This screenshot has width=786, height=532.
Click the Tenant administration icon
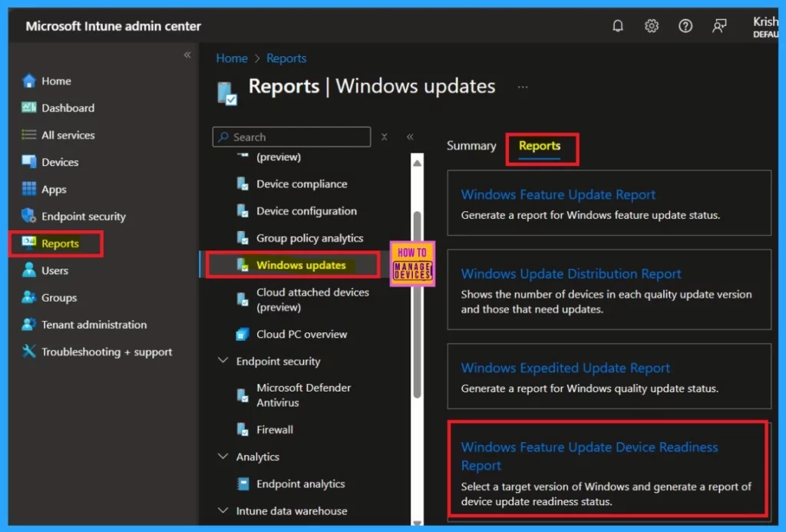29,325
